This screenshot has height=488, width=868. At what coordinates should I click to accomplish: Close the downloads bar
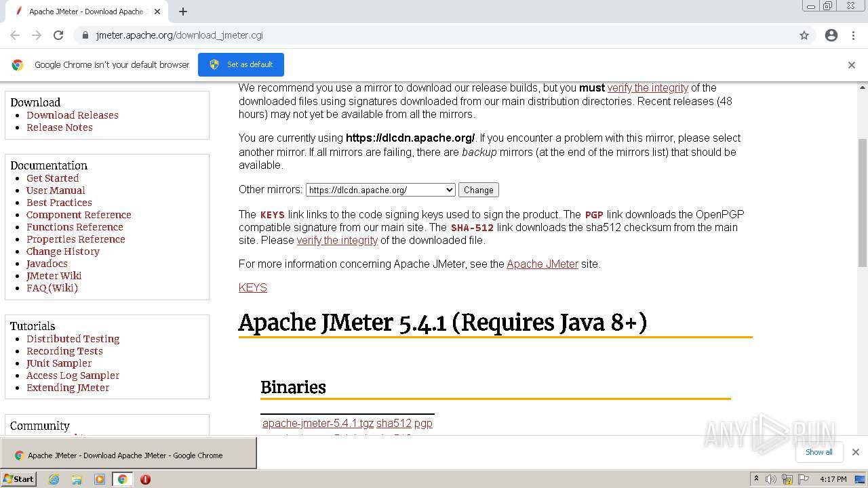(x=855, y=452)
